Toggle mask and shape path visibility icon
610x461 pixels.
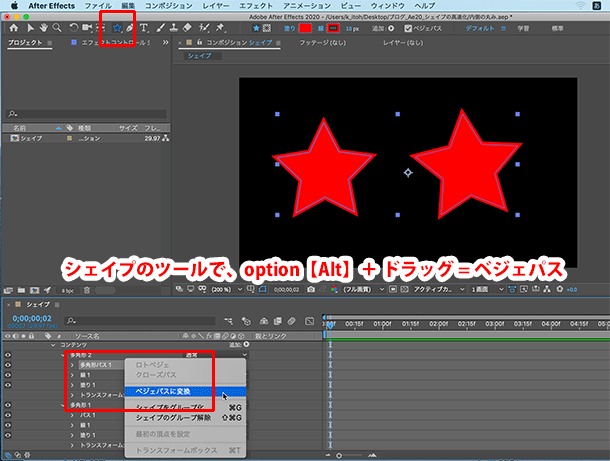[263, 289]
